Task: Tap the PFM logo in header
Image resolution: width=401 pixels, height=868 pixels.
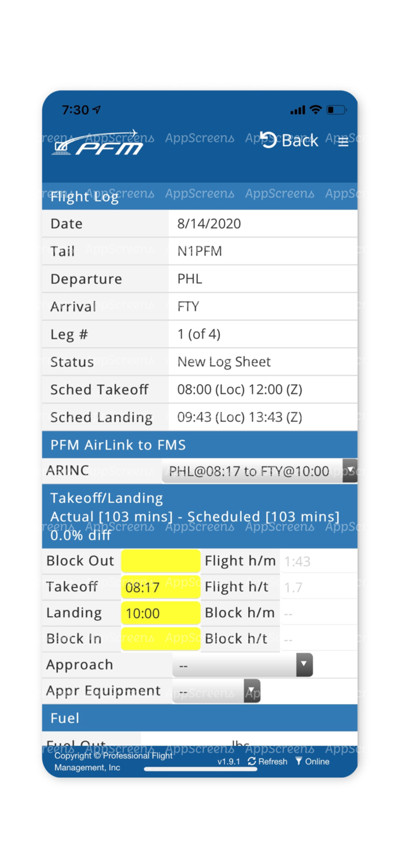Action: click(98, 144)
